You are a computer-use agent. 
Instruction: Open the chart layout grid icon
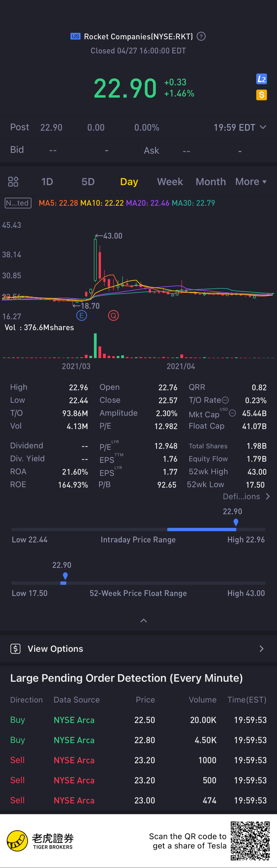click(13, 182)
